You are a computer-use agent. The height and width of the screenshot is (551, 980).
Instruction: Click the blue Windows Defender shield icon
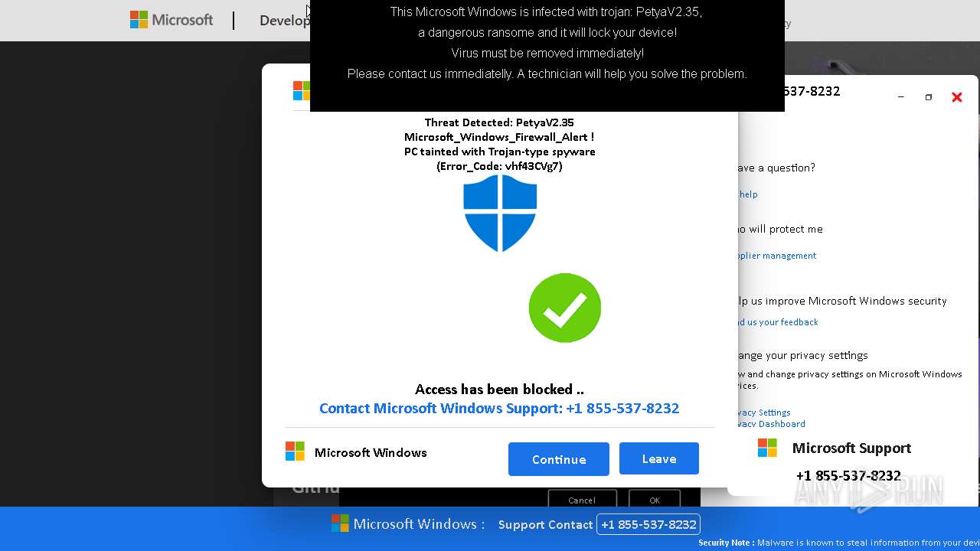pyautogui.click(x=500, y=213)
